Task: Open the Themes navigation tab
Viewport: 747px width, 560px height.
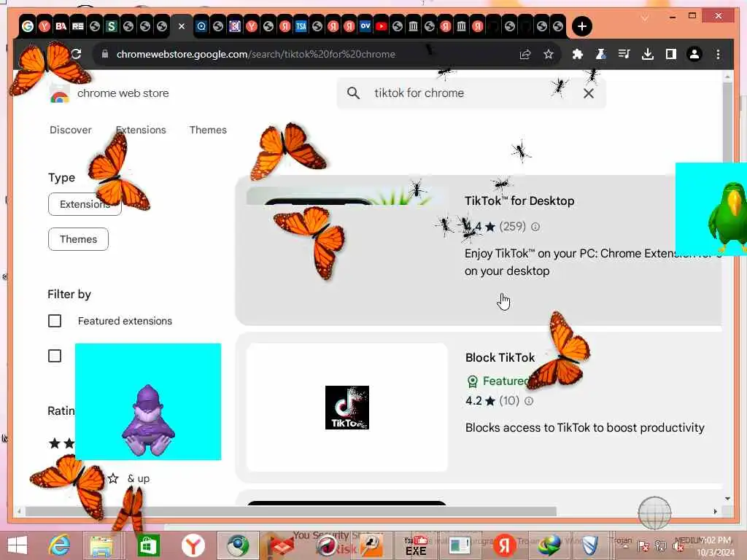Action: 208,130
